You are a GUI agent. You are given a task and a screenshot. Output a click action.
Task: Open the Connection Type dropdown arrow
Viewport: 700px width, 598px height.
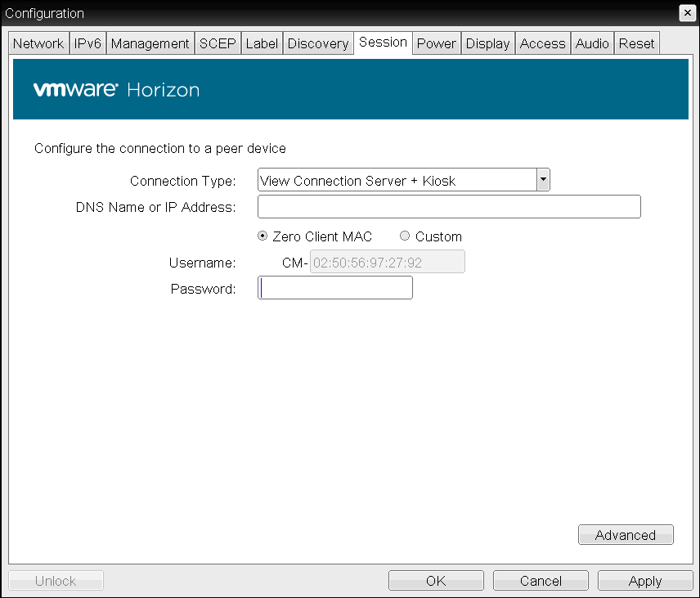coord(543,179)
